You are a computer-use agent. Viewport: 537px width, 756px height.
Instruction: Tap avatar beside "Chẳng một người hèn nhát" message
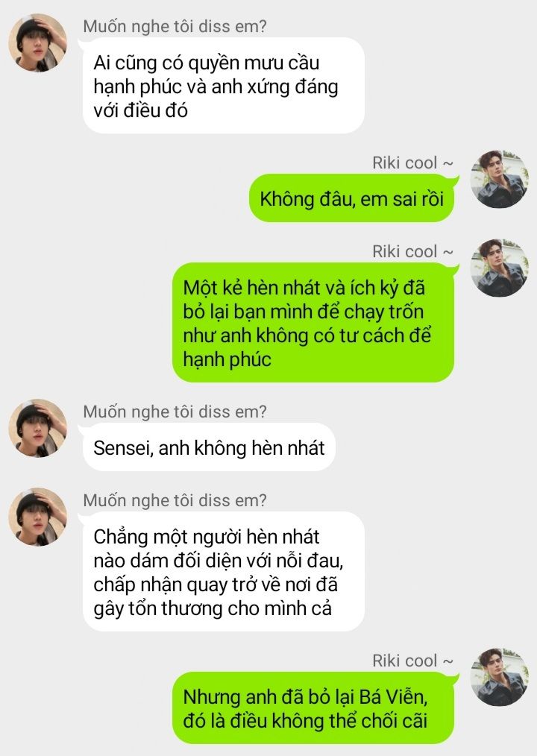pyautogui.click(x=37, y=517)
